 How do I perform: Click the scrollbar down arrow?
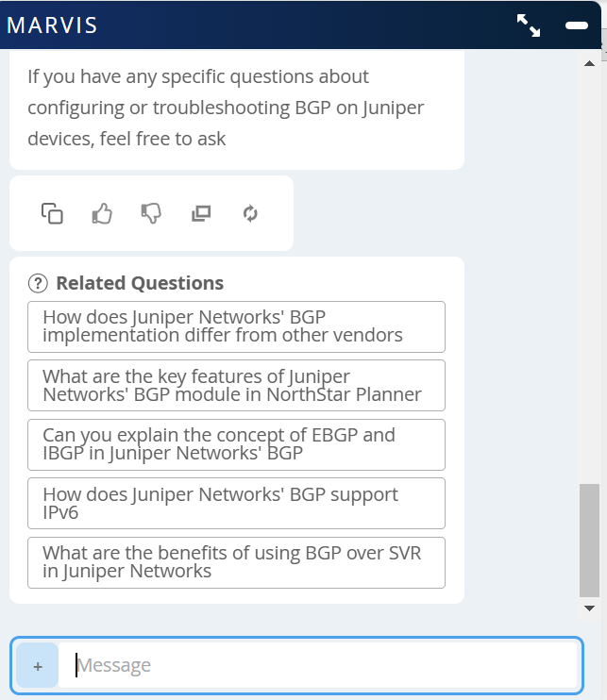point(589,608)
